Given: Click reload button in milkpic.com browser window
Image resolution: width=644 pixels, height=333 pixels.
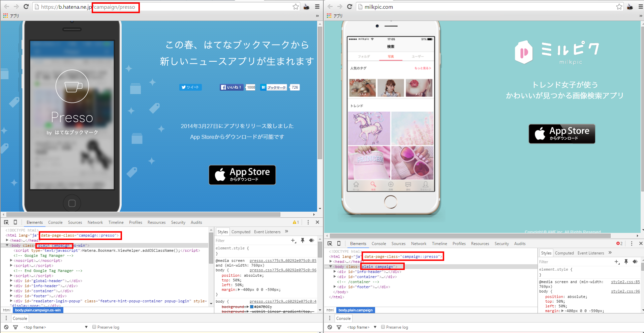Looking at the screenshot, I should click(x=349, y=7).
